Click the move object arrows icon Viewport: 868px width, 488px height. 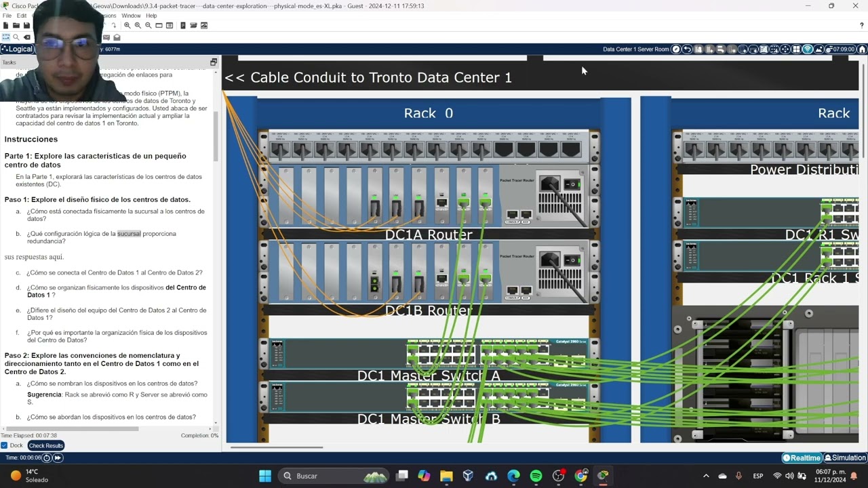786,49
